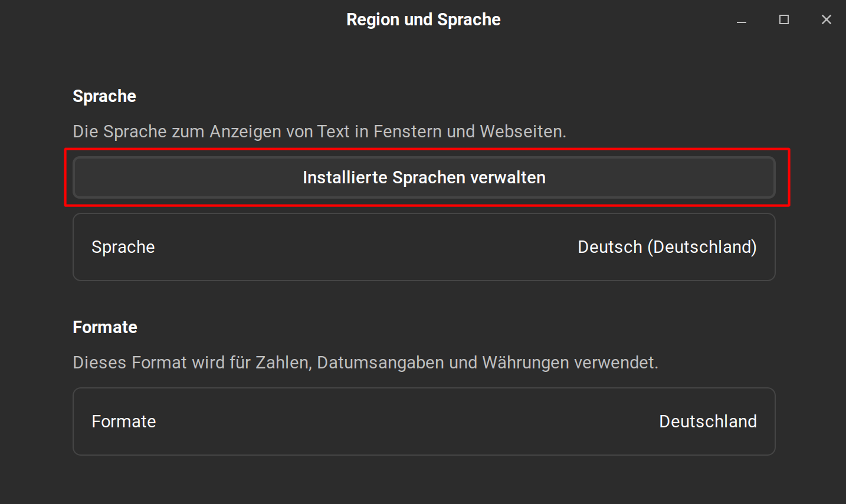Click the word Installierte on the manage button
This screenshot has width=846, height=504.
pyautogui.click(x=345, y=177)
